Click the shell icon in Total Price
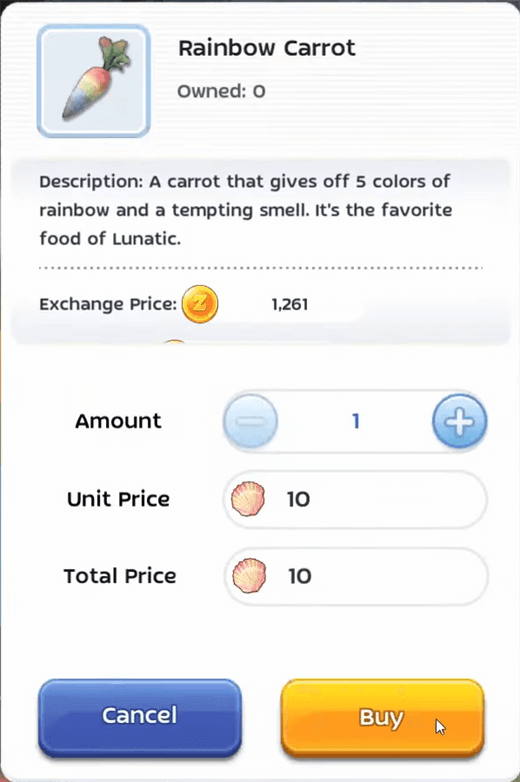Image resolution: width=520 pixels, height=782 pixels. [249, 576]
